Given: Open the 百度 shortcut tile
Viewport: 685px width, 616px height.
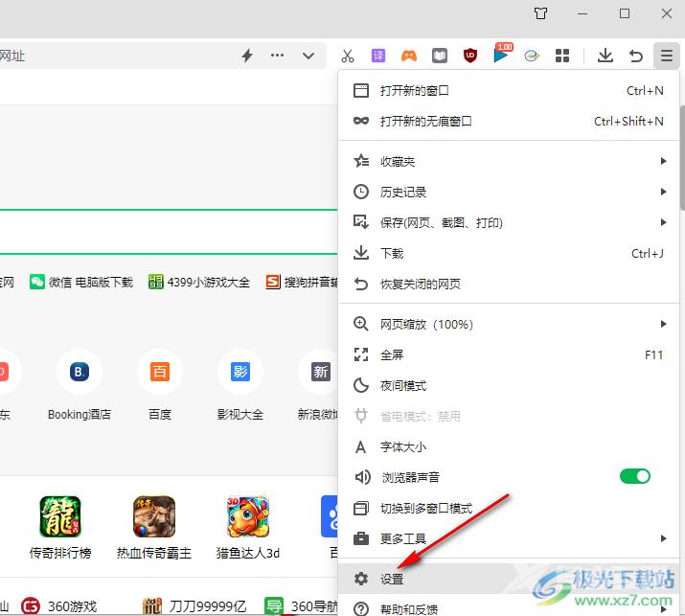Looking at the screenshot, I should pos(159,386).
